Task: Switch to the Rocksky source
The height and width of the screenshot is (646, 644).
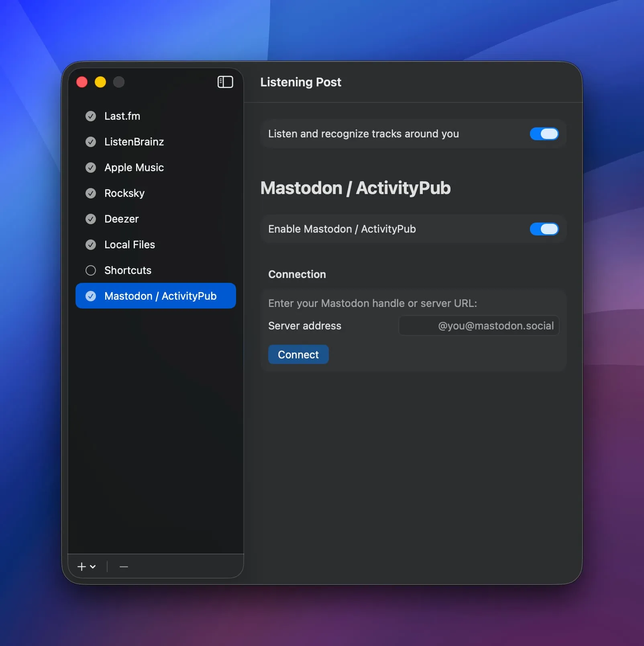Action: click(x=124, y=193)
